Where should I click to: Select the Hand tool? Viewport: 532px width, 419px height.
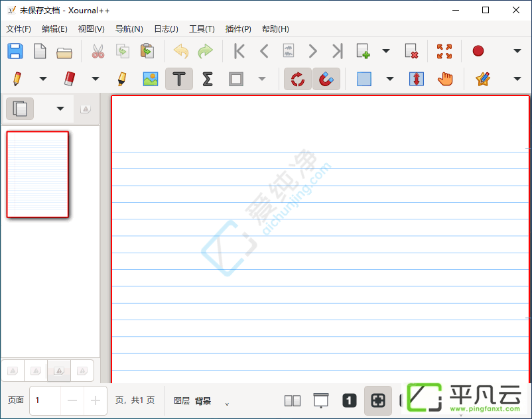[445, 79]
